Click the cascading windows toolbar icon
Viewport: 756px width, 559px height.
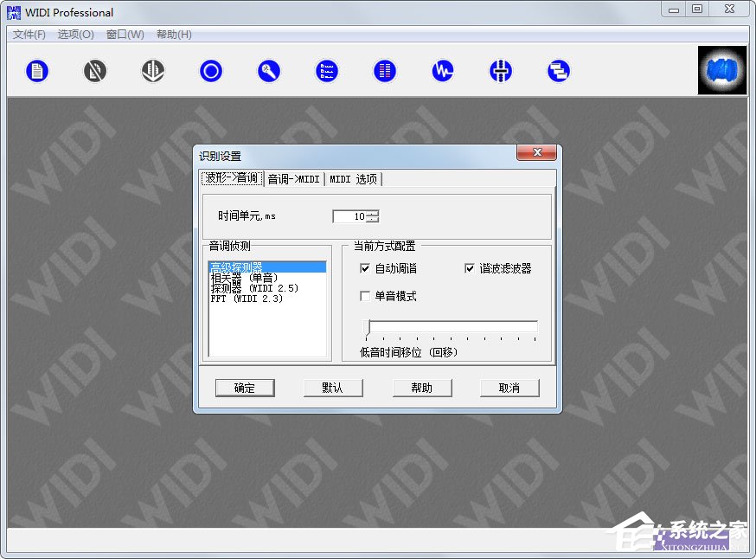pyautogui.click(x=558, y=71)
